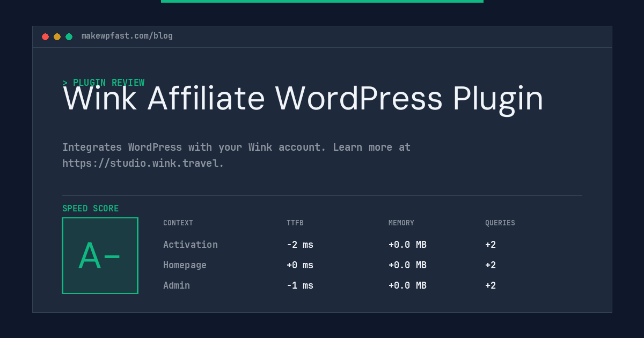Click the yellow minimize dot
The width and height of the screenshot is (644, 338).
click(x=57, y=36)
